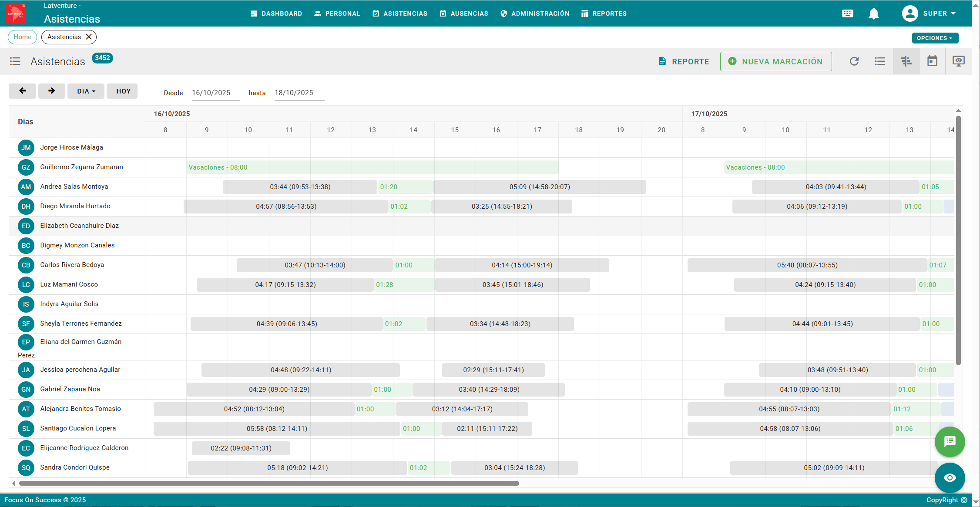
Task: Toggle the floating eye visibility button
Action: 950,478
